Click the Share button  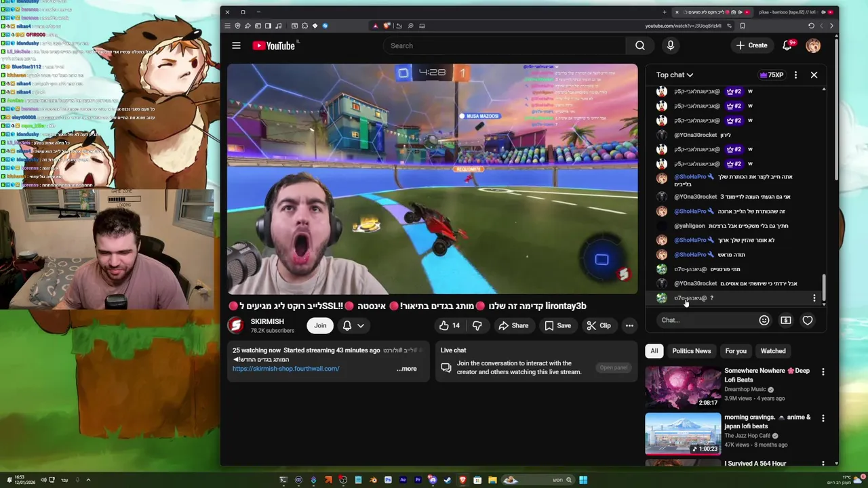tap(513, 325)
